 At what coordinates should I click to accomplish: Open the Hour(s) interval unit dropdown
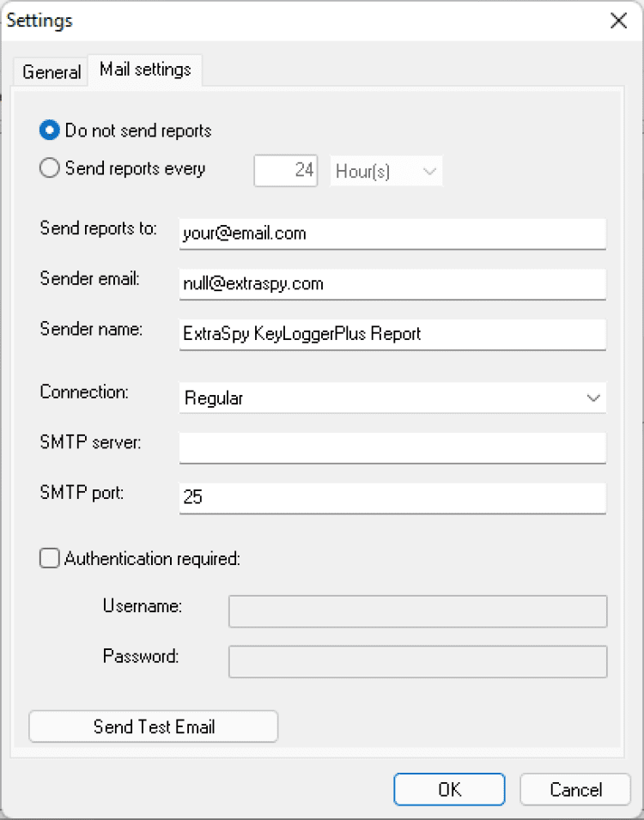386,171
